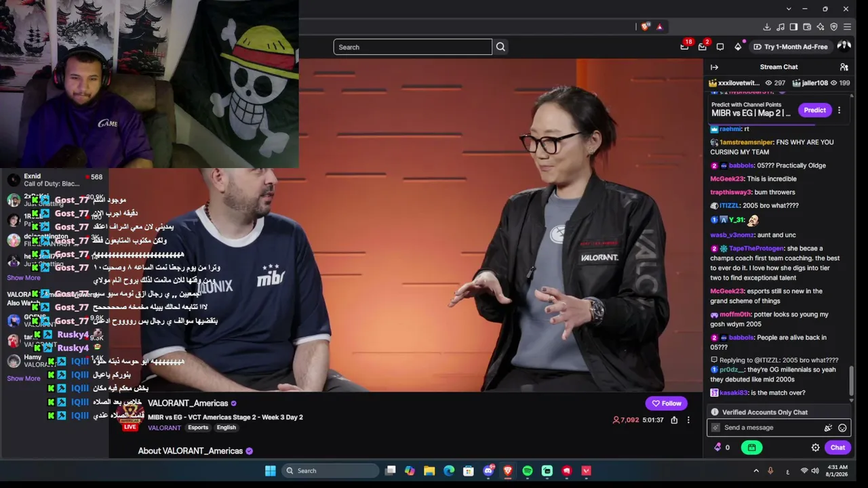The image size is (868, 488).
Task: Select the English tag
Action: coord(226,428)
